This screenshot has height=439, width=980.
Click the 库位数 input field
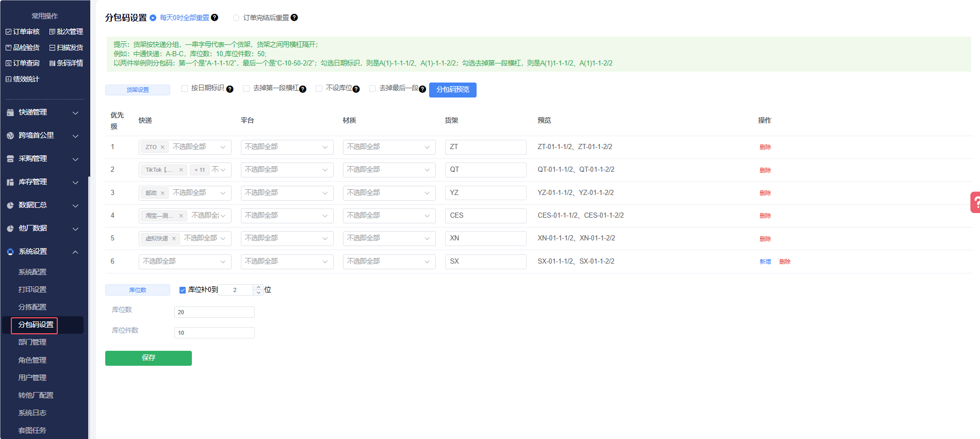[x=214, y=312]
